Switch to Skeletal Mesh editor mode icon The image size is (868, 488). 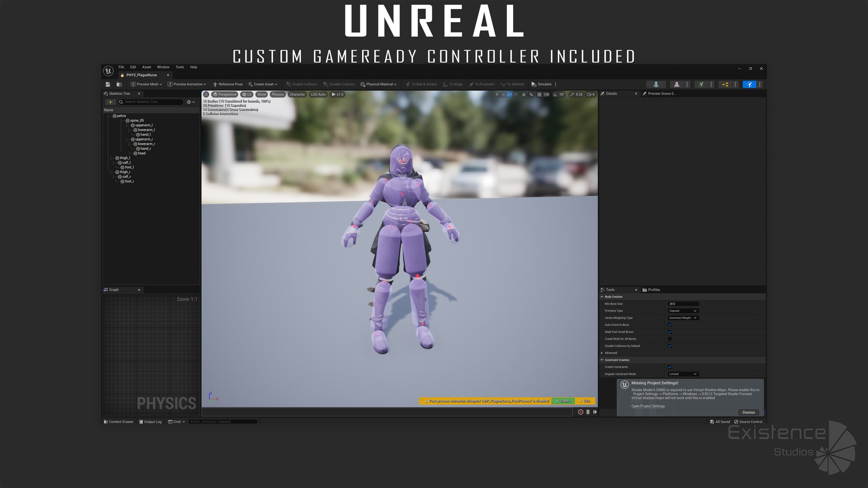pyautogui.click(x=676, y=84)
